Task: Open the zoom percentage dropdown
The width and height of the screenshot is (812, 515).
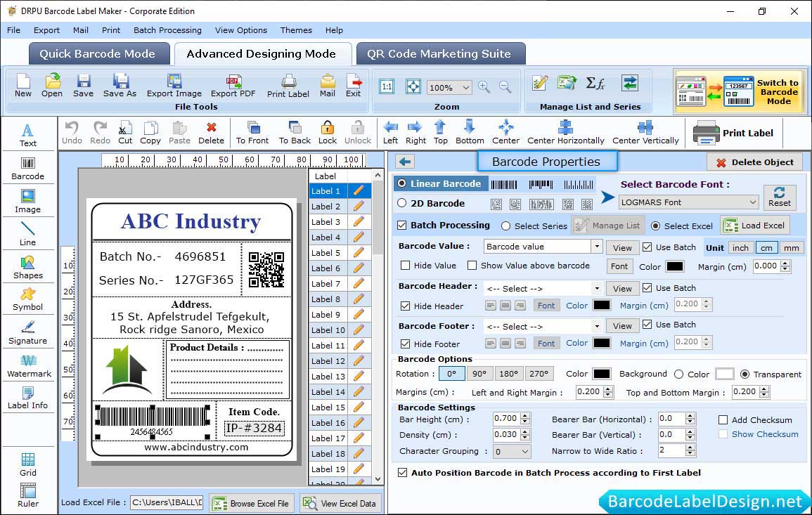Action: [465, 87]
